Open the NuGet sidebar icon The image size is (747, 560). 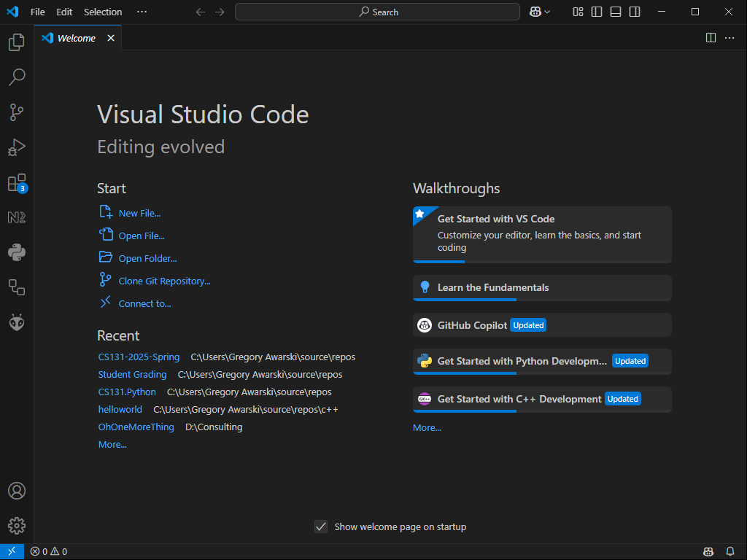pyautogui.click(x=17, y=217)
